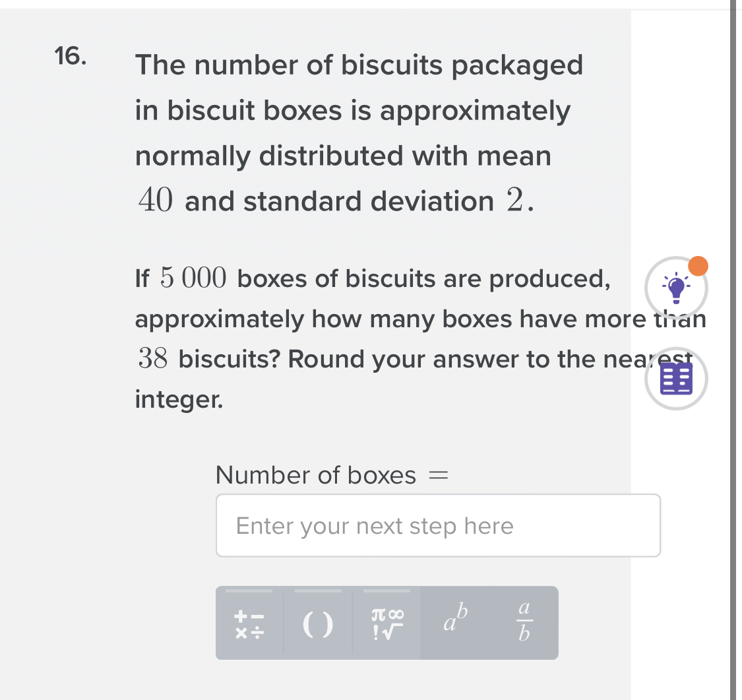Click the "normally distributed with mean" line
The width and height of the screenshot is (742, 700).
(x=343, y=156)
